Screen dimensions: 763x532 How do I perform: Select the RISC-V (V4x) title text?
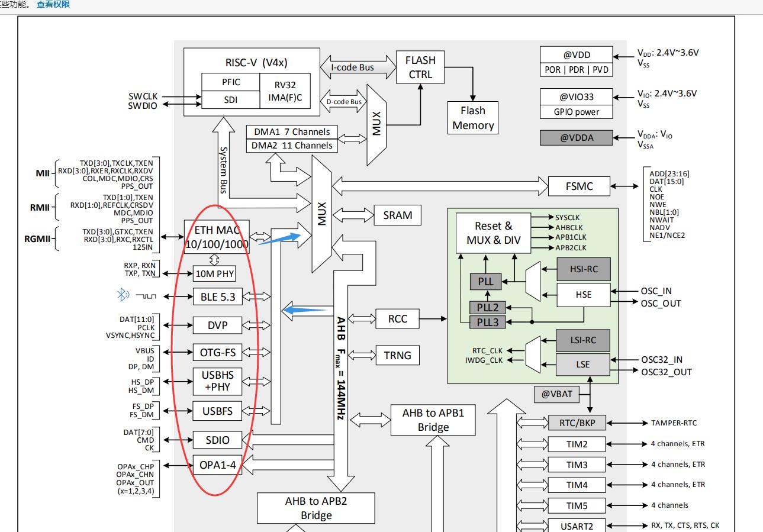tap(256, 63)
